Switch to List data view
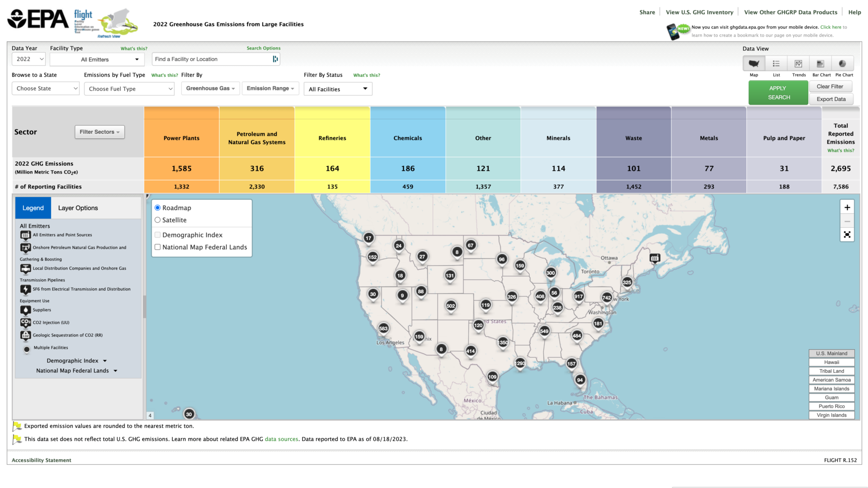 point(776,64)
